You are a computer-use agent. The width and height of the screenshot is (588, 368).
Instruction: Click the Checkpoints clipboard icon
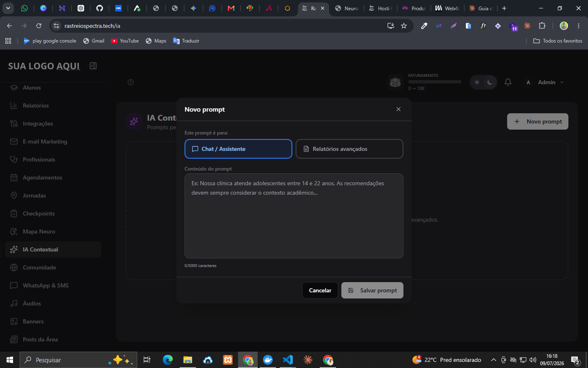click(14, 213)
